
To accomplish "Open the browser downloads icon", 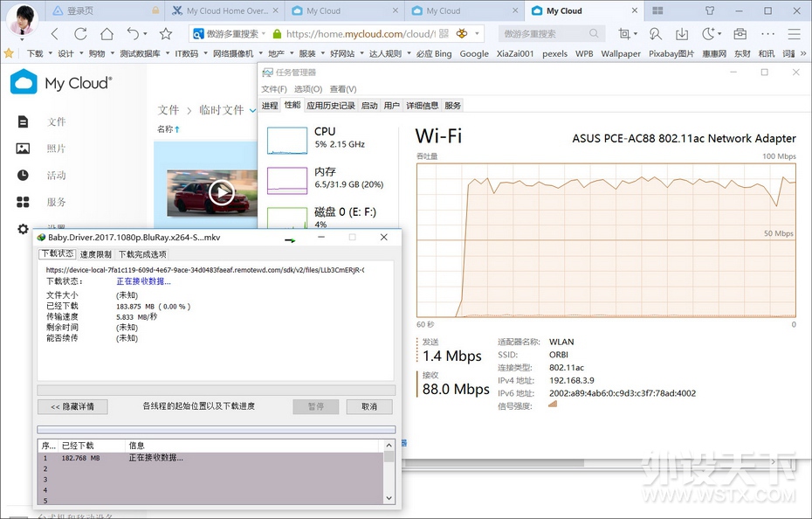I will pyautogui.click(x=682, y=34).
